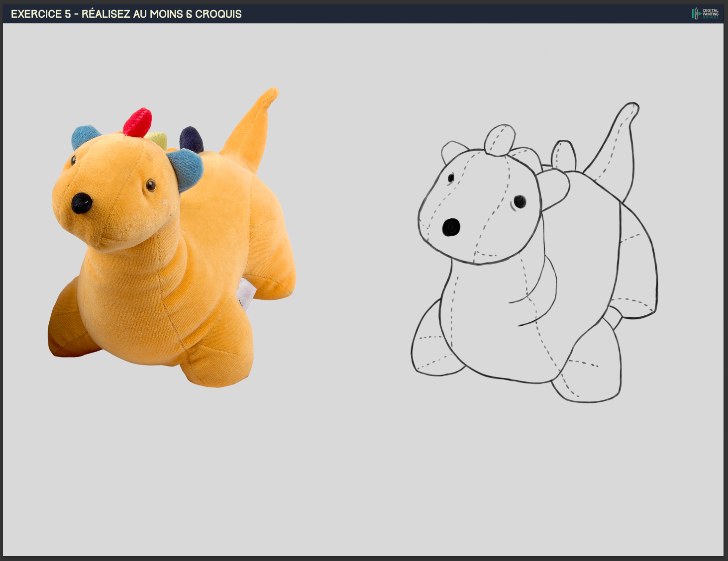Screen dimensions: 728x561
Task: Click the tip of the plush's orange tail
Action: [272, 93]
